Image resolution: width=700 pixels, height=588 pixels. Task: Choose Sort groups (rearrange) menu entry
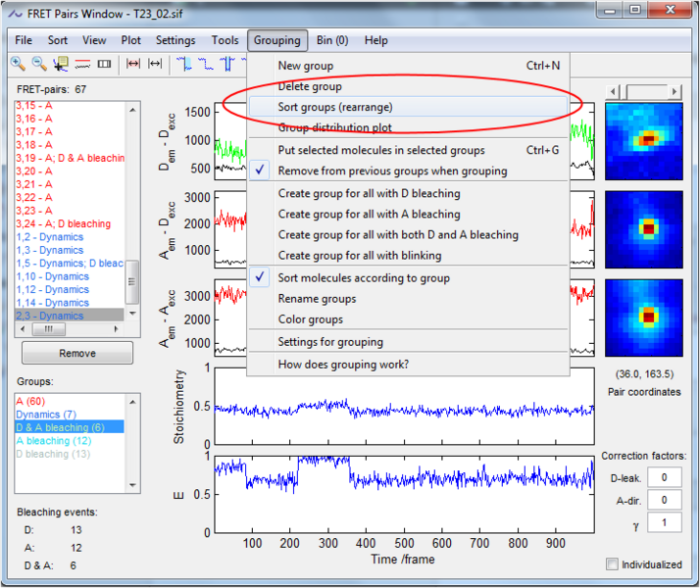pos(335,107)
